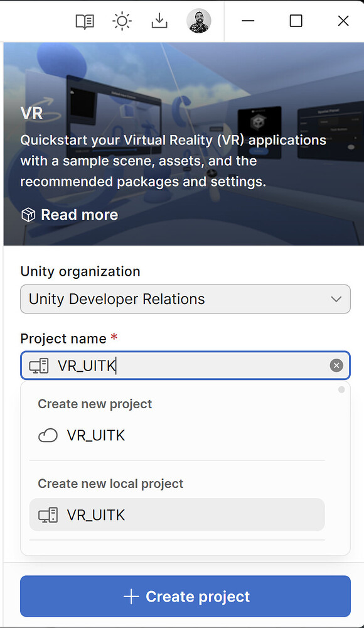Click the Create project button

tap(185, 596)
